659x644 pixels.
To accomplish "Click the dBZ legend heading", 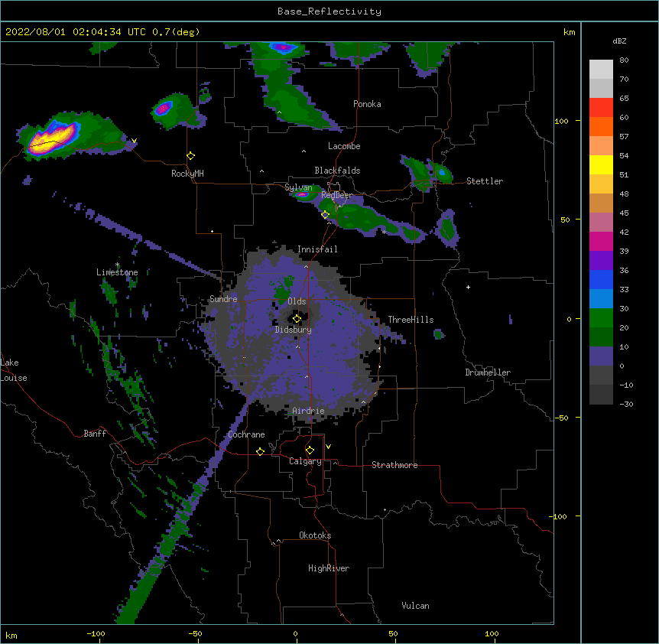I will pyautogui.click(x=619, y=41).
